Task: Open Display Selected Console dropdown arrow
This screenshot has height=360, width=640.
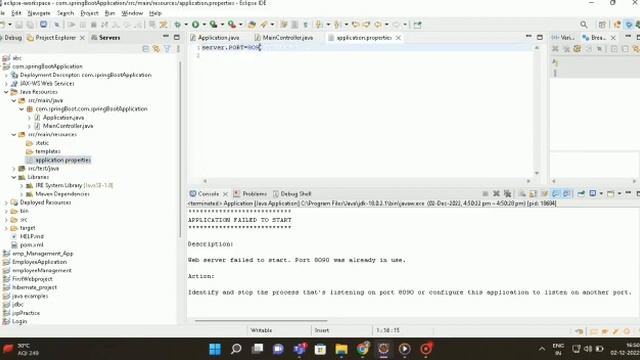Action: pyautogui.click(x=601, y=193)
